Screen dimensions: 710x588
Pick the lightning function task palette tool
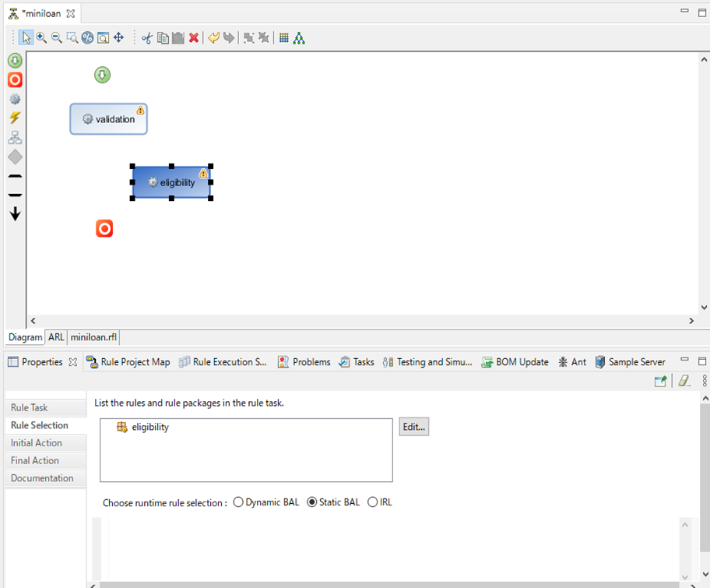pyautogui.click(x=15, y=118)
